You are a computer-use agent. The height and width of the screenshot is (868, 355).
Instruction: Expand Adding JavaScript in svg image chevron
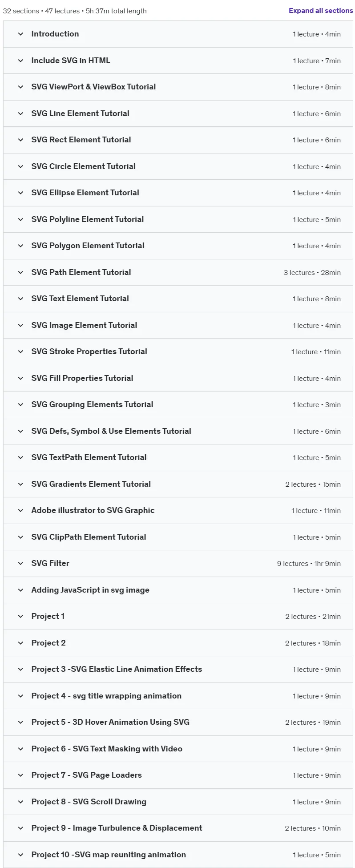click(x=20, y=590)
